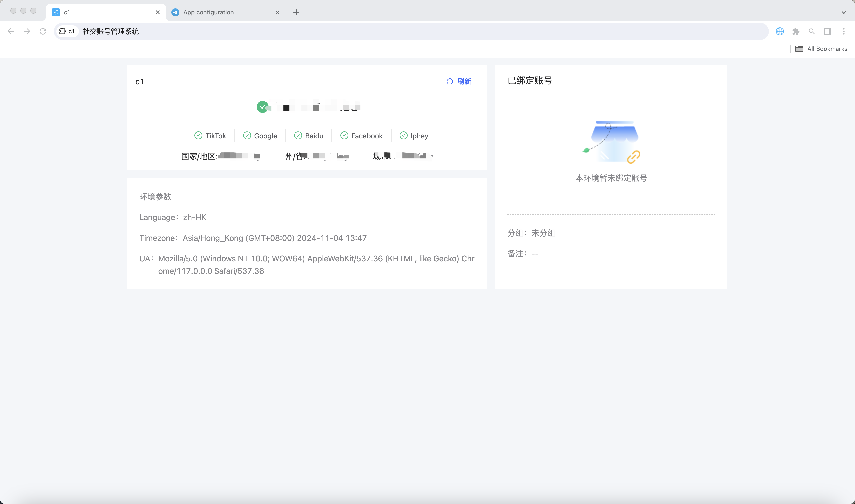The height and width of the screenshot is (504, 855).
Task: Click the c1 tab favicon
Action: [56, 12]
